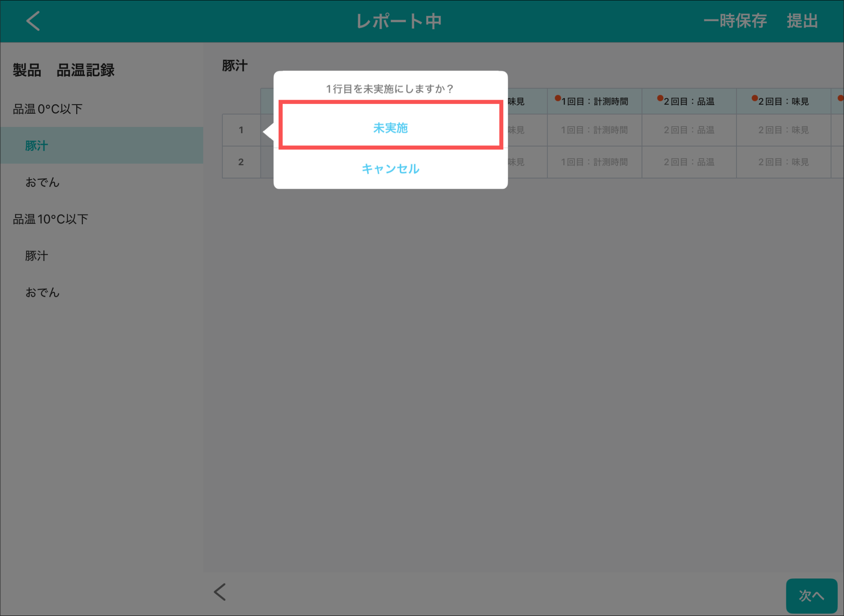Enter row 2 1回目：計測時間 field
The height and width of the screenshot is (616, 844).
[x=594, y=162]
